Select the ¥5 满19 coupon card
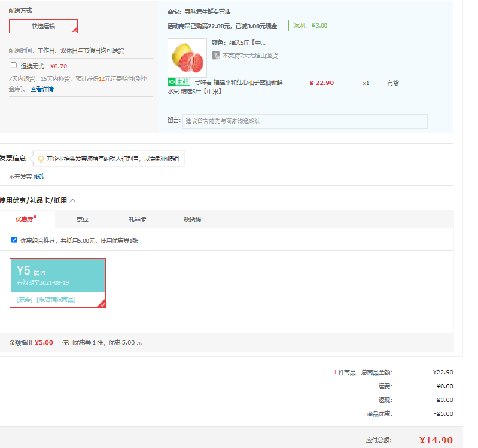 [x=57, y=283]
